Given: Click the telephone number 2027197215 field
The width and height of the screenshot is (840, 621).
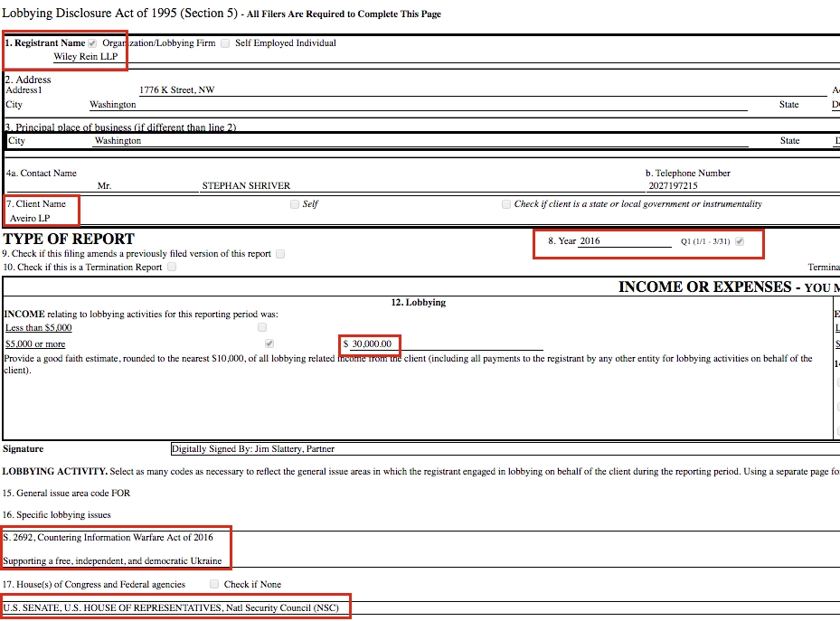Looking at the screenshot, I should [x=673, y=186].
